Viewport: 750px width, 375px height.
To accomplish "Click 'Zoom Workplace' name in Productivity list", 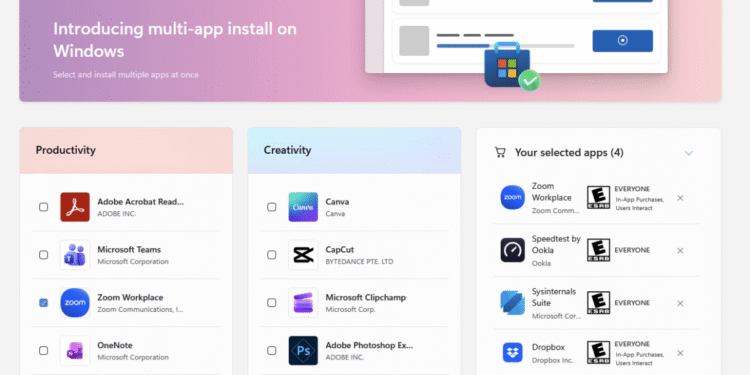I will pyautogui.click(x=130, y=298).
